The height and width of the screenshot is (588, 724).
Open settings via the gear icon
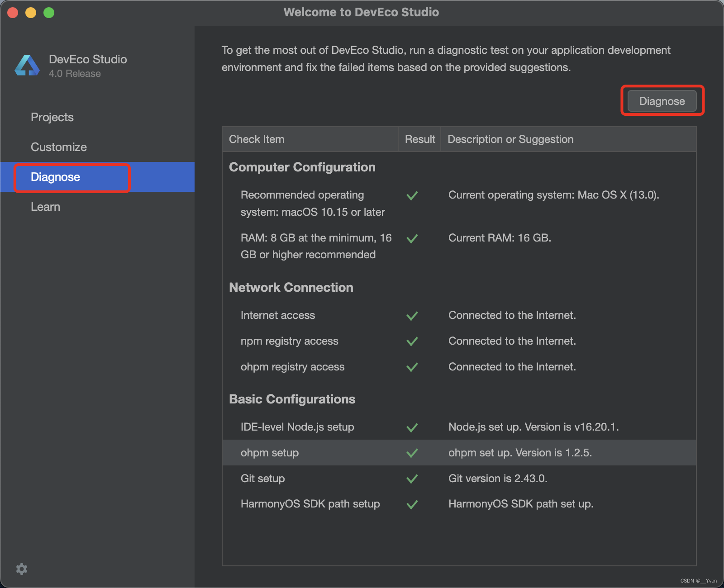point(22,569)
